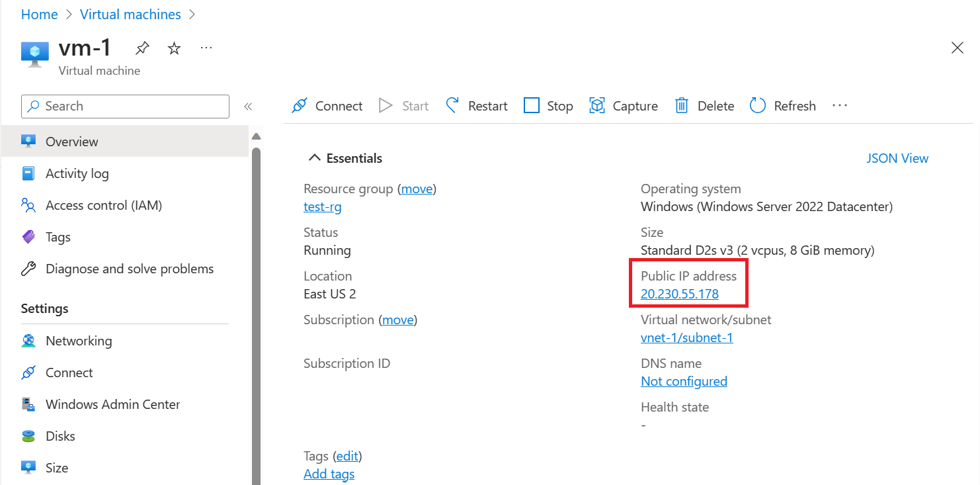Click the edit link beside Tags
980x485 pixels.
point(347,457)
